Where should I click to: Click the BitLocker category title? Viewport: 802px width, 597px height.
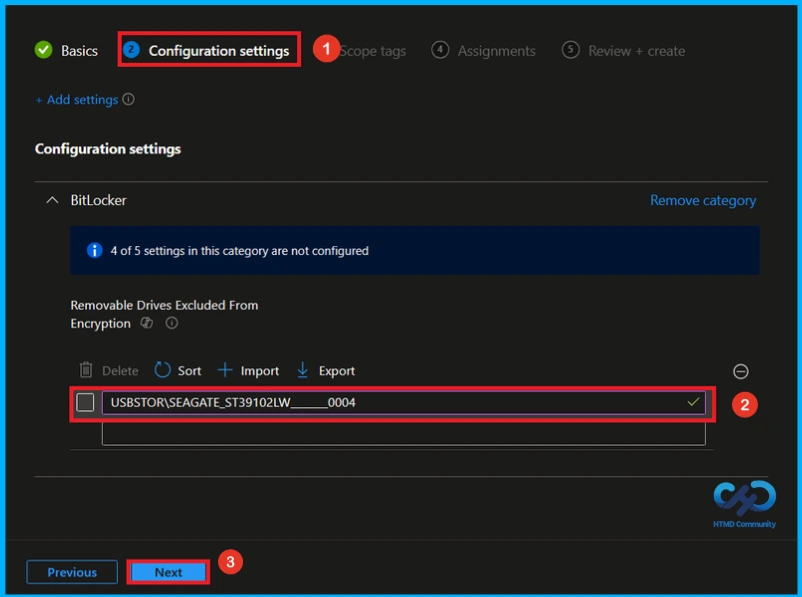pyautogui.click(x=98, y=200)
